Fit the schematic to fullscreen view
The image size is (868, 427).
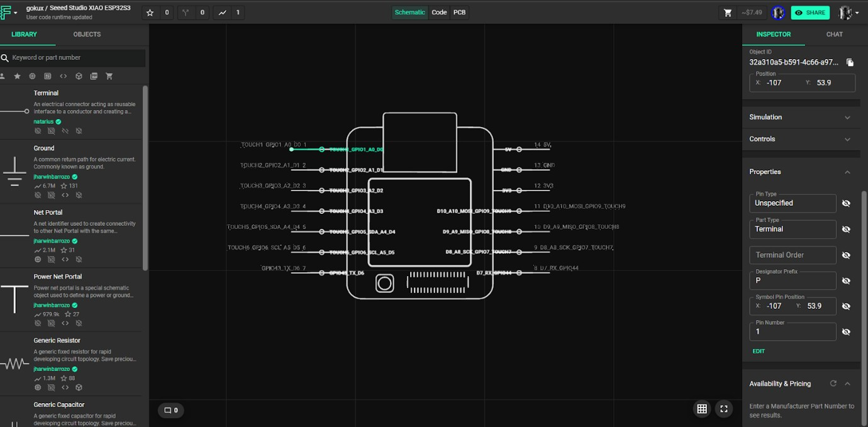pos(724,409)
